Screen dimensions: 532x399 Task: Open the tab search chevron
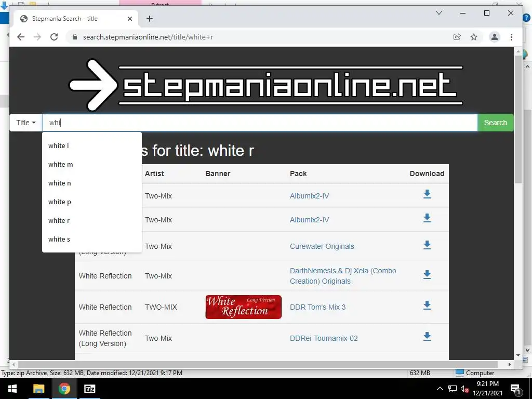tap(438, 13)
